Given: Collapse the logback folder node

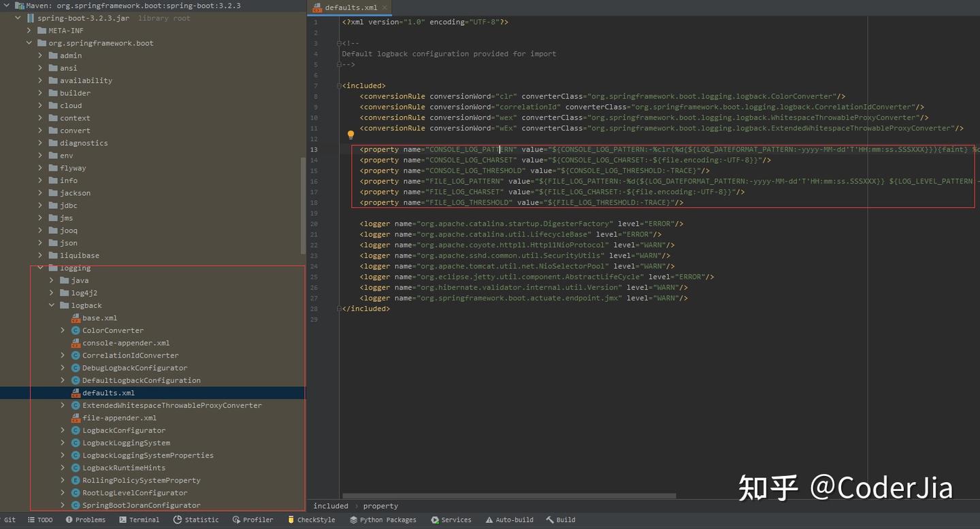Looking at the screenshot, I should point(52,306).
